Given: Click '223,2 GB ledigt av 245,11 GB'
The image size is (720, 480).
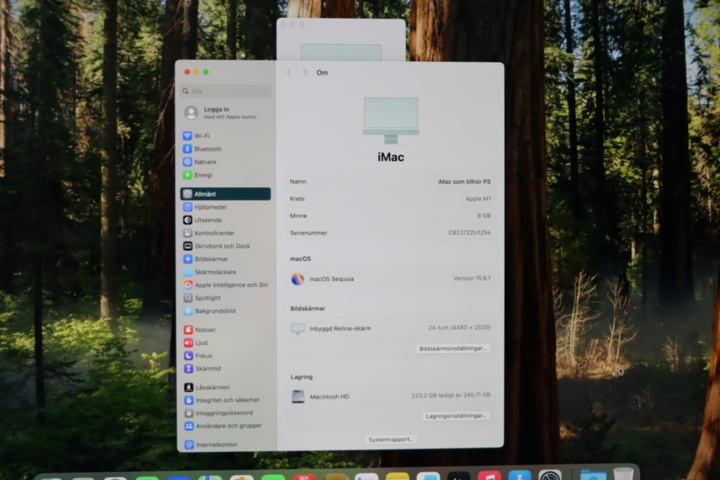Looking at the screenshot, I should (451, 395).
